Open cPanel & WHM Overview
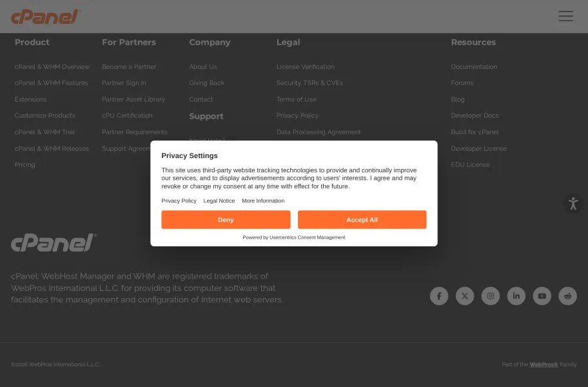The height and width of the screenshot is (387, 588). [52, 66]
